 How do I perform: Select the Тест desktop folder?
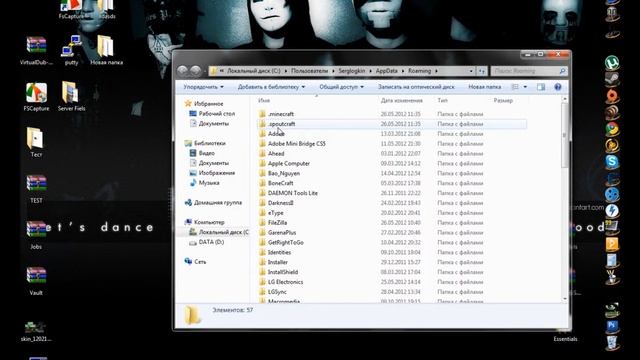(36, 142)
